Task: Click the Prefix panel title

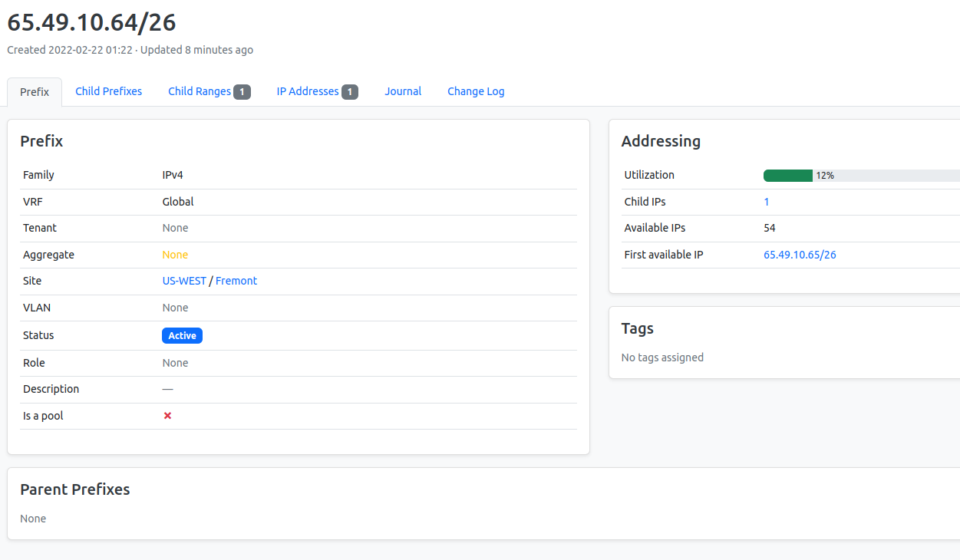Action: [x=41, y=141]
